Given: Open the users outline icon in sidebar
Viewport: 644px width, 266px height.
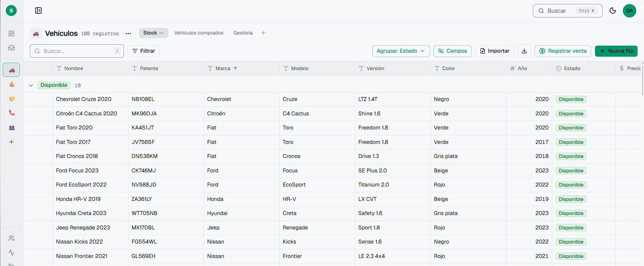Looking at the screenshot, I should click(x=11, y=238).
